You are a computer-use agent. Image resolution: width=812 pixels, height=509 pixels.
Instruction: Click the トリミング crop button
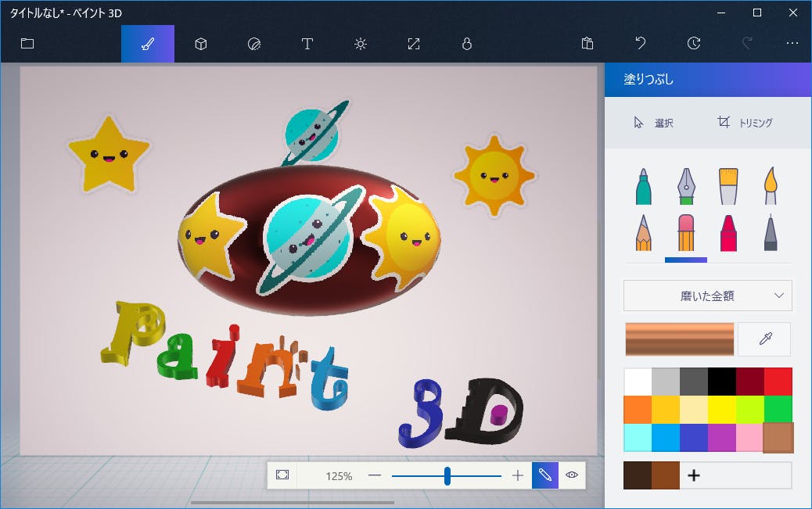[x=745, y=123]
